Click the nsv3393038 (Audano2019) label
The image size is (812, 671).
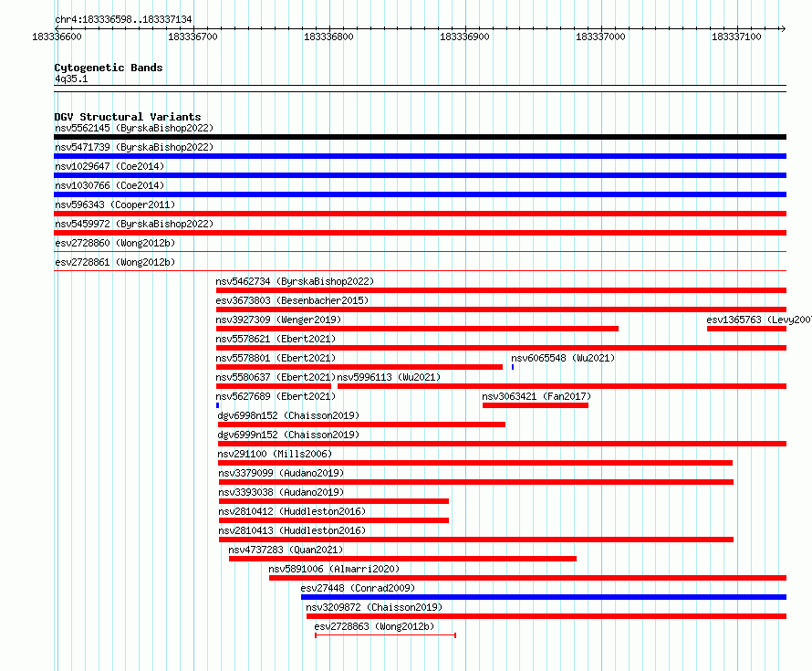(x=281, y=492)
